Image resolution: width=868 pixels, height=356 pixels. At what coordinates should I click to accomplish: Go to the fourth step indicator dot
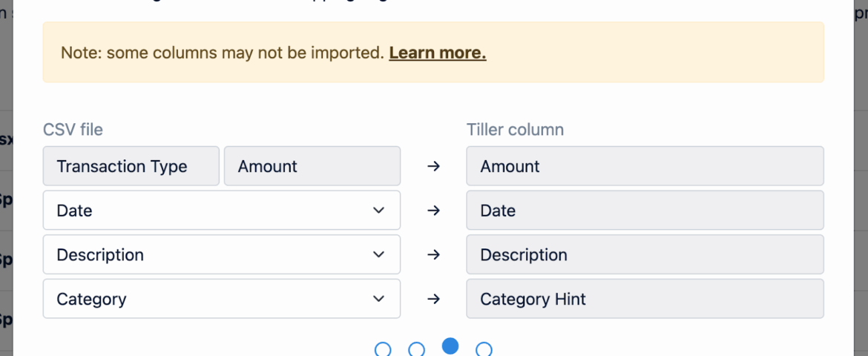click(x=484, y=349)
